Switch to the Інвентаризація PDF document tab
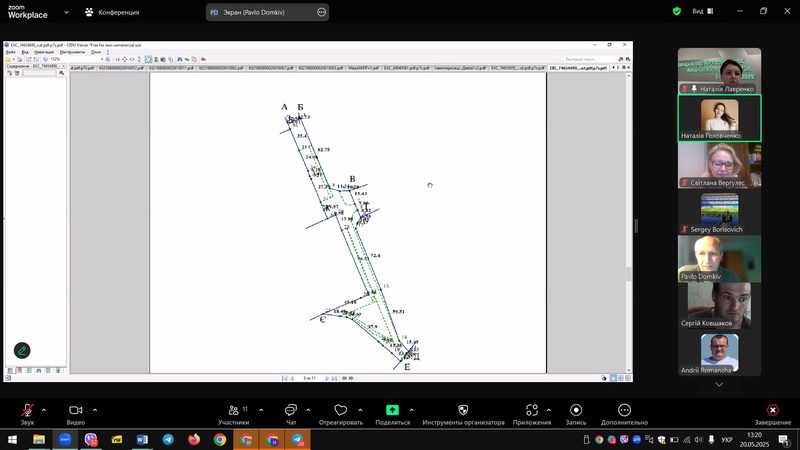Screen dimensions: 800x450 (x=460, y=68)
